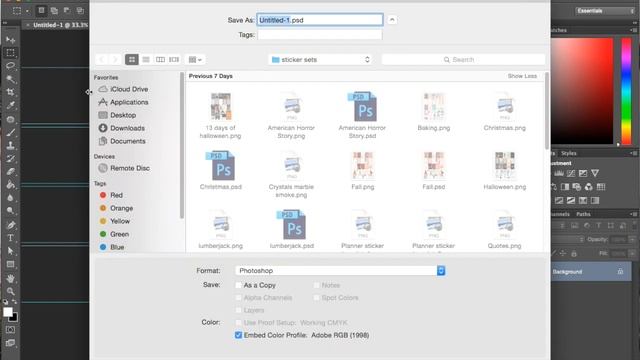Open the layer Opacity dropdown

coord(633,240)
